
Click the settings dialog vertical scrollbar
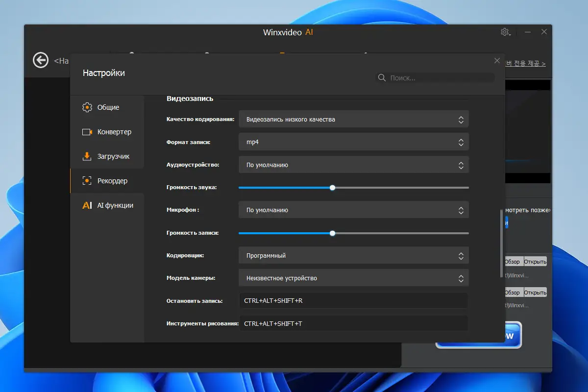tap(501, 243)
